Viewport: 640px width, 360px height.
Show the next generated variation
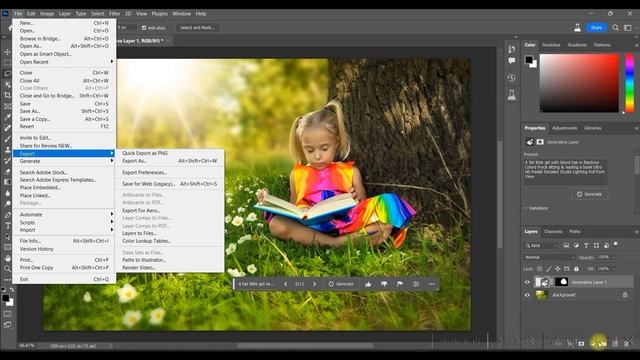click(314, 284)
